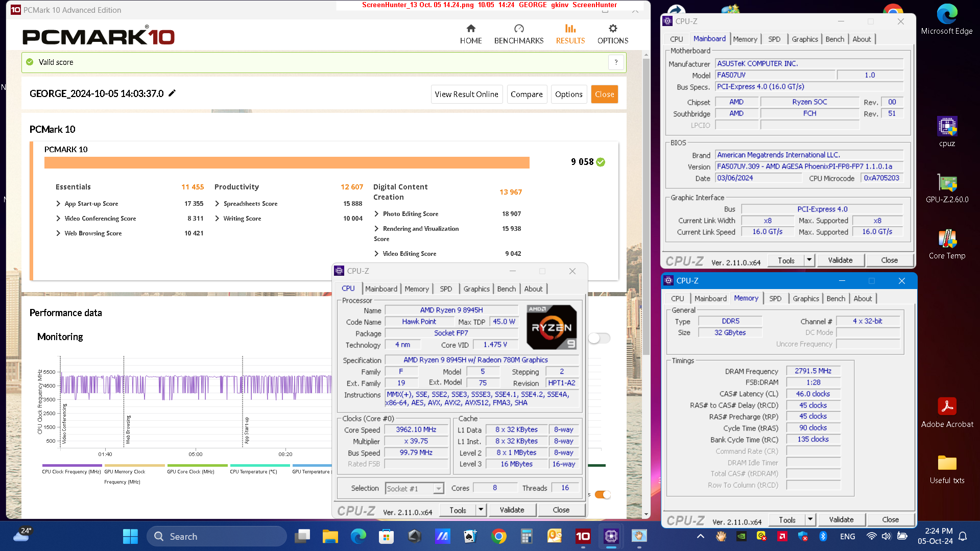Viewport: 980px width, 551px height.
Task: Open Calculator from the taskbar
Action: [x=526, y=536]
